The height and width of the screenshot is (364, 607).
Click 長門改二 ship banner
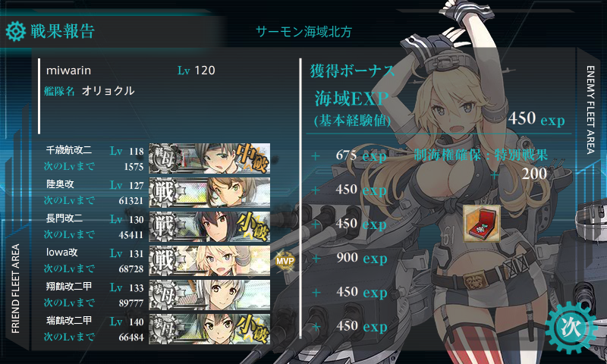coord(209,226)
